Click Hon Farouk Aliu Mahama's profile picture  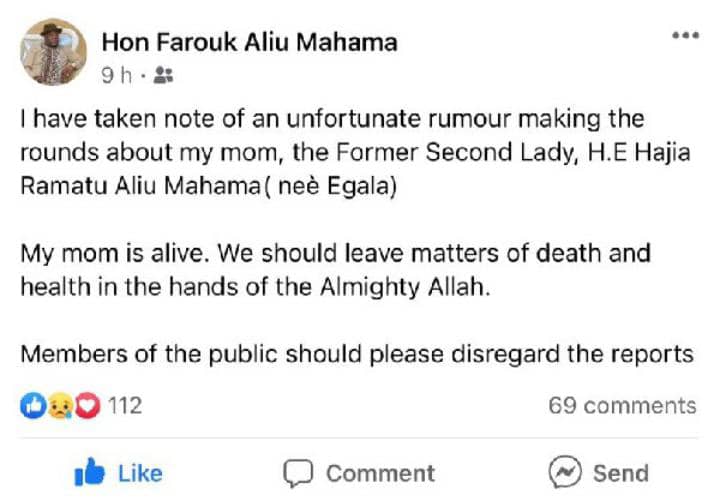(x=53, y=52)
